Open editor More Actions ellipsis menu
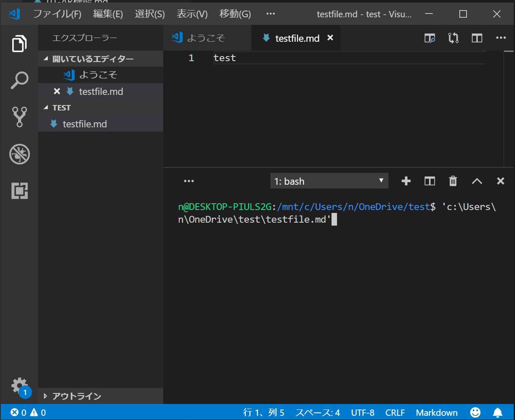515x420 pixels. coord(501,38)
